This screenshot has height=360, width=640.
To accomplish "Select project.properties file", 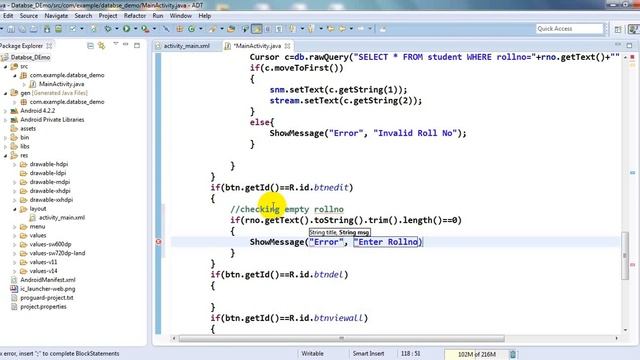I will tap(43, 307).
